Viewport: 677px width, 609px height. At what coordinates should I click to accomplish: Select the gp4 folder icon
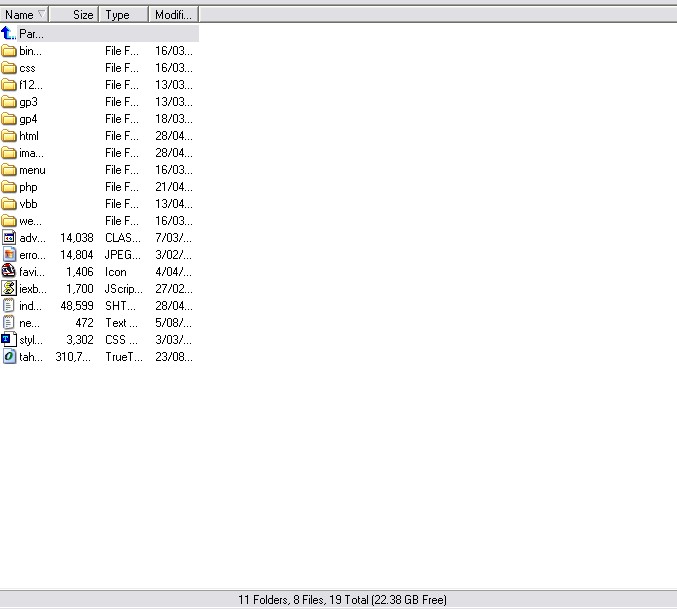pos(9,119)
